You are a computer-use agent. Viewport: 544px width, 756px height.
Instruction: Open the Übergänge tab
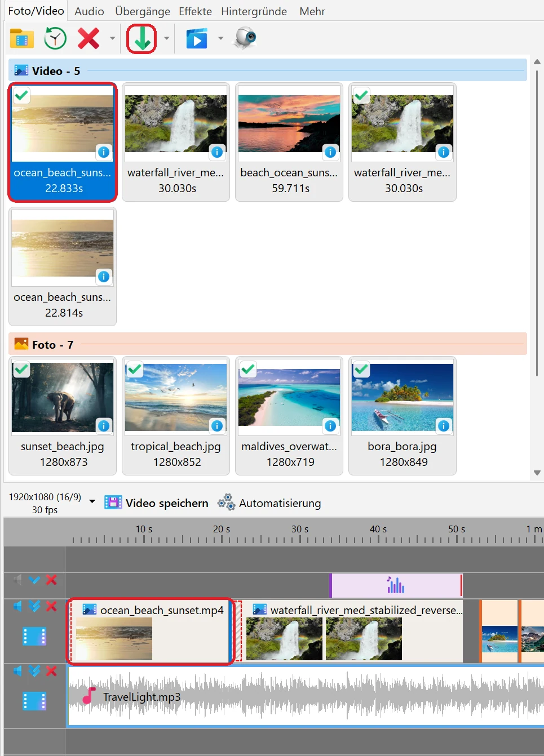[x=143, y=11]
